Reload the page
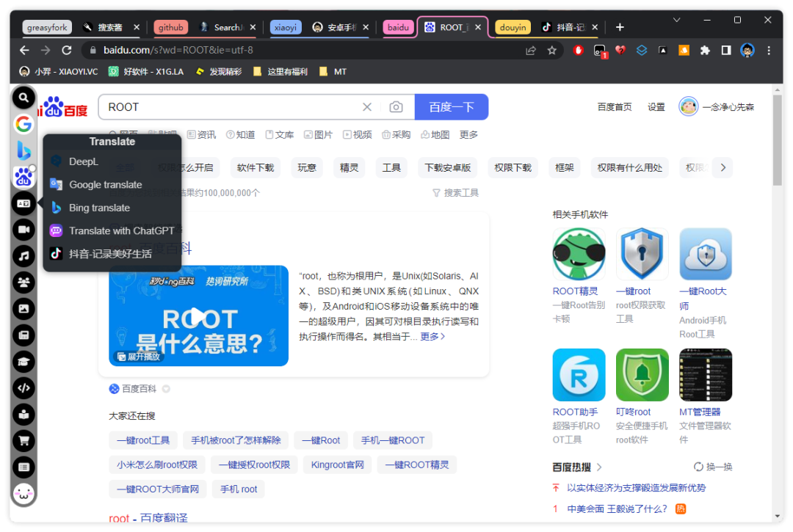 coord(66,51)
